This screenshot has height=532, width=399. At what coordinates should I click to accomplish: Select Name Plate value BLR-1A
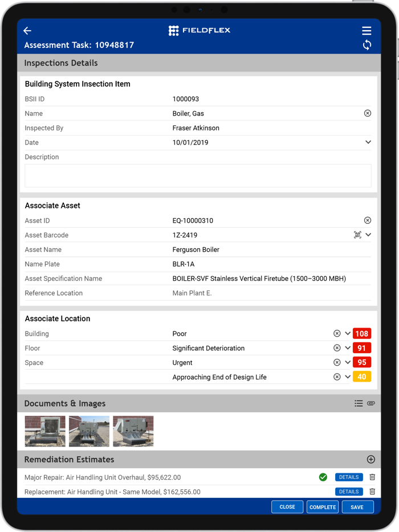point(184,264)
